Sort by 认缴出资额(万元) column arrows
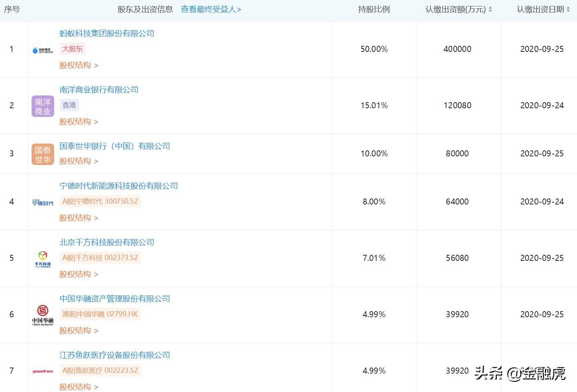Screen dimensions: 577x392 tap(490, 9)
